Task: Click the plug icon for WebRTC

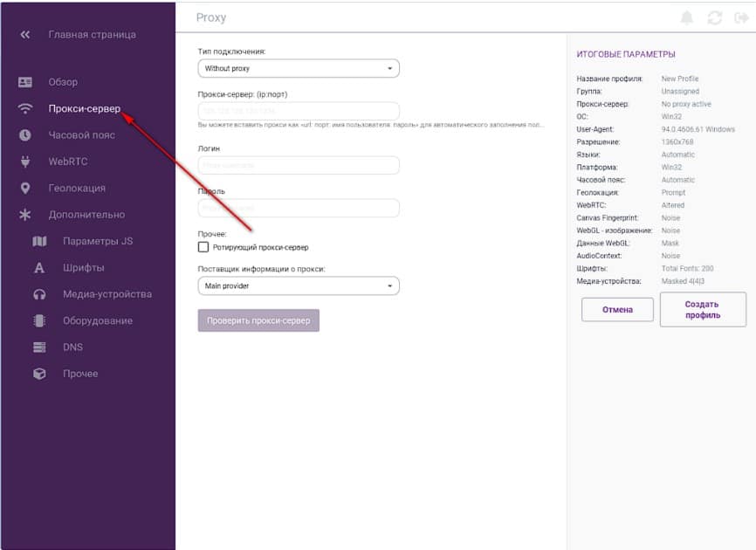Action: point(25,162)
